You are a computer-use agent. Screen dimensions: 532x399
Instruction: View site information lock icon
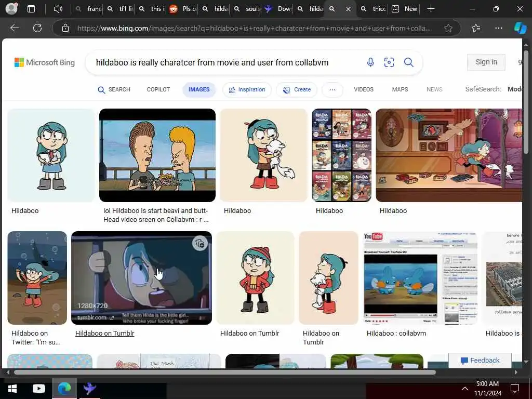click(65, 28)
